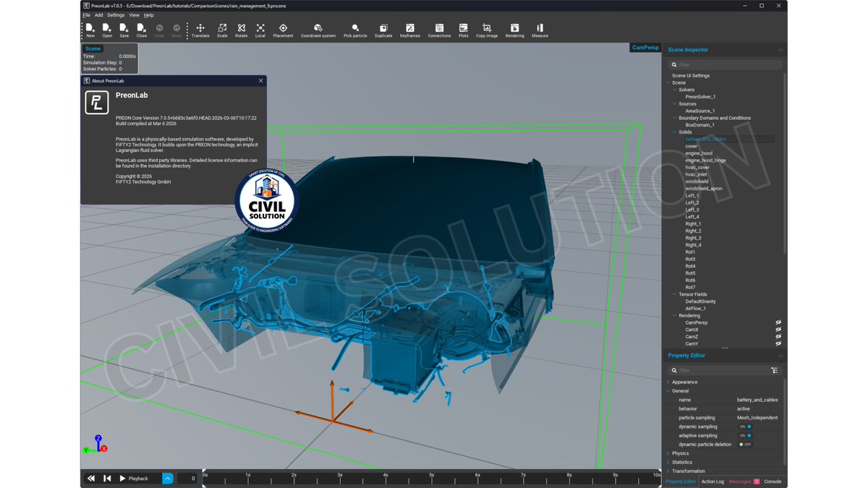868x488 pixels.
Task: Toggle CamY visibility in Scene Inspector
Action: pyautogui.click(x=779, y=344)
